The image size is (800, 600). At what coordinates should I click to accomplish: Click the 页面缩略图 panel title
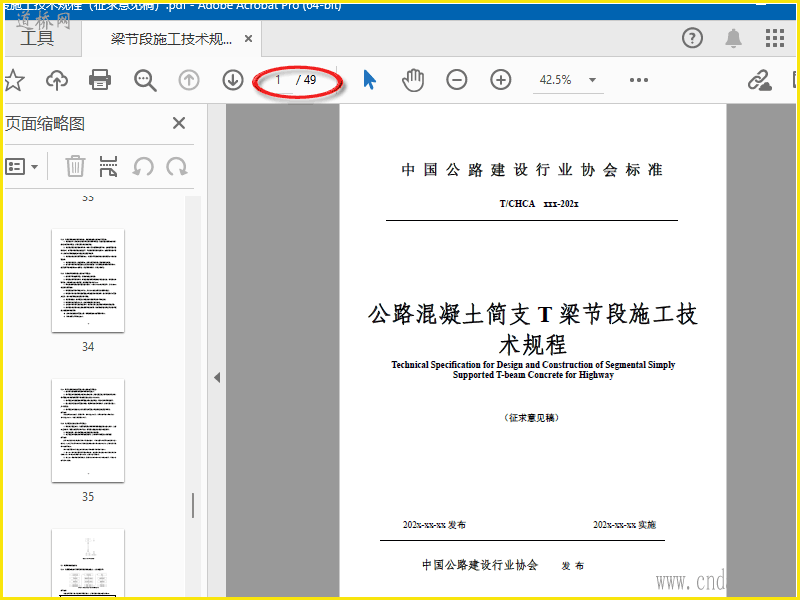(45, 123)
